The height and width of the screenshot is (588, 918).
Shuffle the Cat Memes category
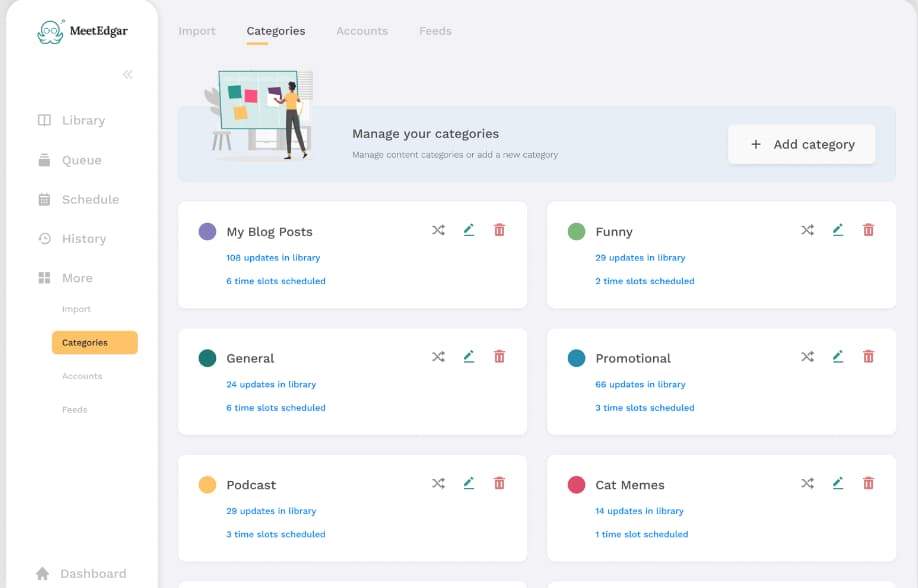[x=807, y=482]
